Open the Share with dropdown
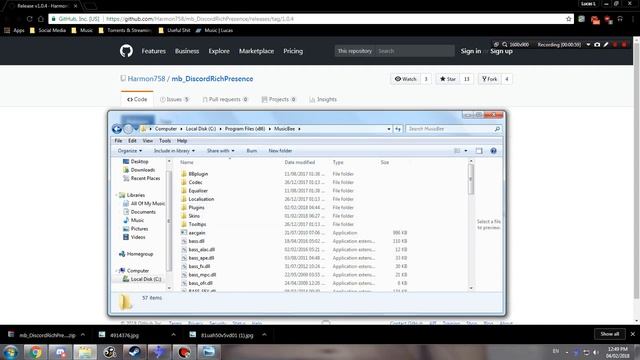This screenshot has height=360, width=640. 220,151
